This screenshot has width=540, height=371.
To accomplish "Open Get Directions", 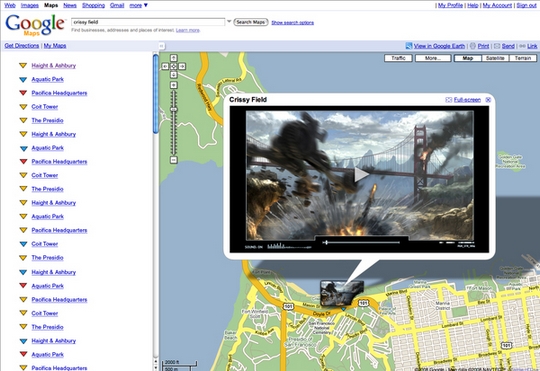I will click(x=22, y=45).
